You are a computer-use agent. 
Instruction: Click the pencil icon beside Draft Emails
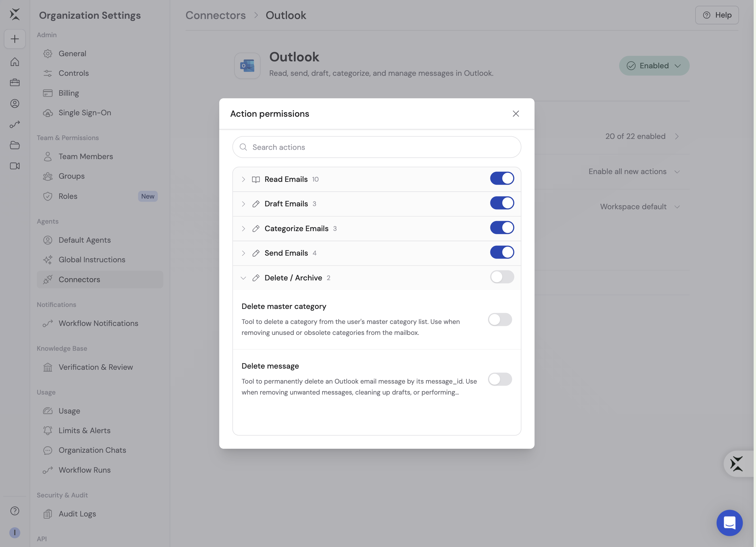point(256,204)
